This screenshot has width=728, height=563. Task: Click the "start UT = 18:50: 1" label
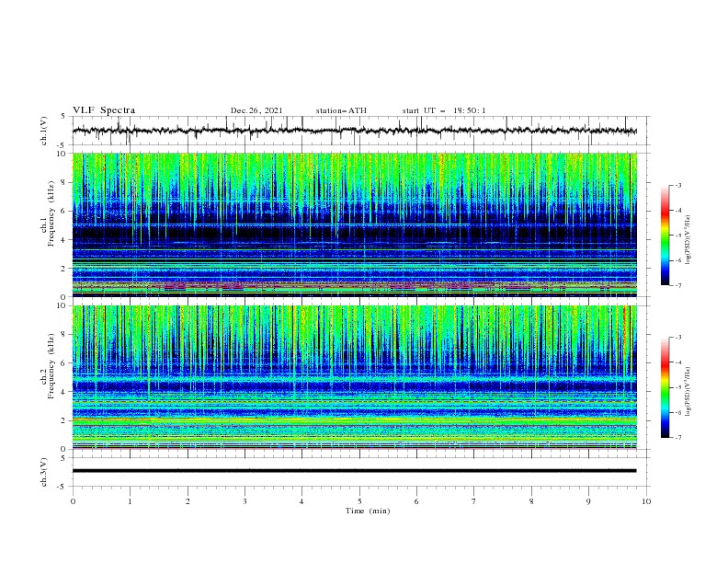[x=444, y=110]
